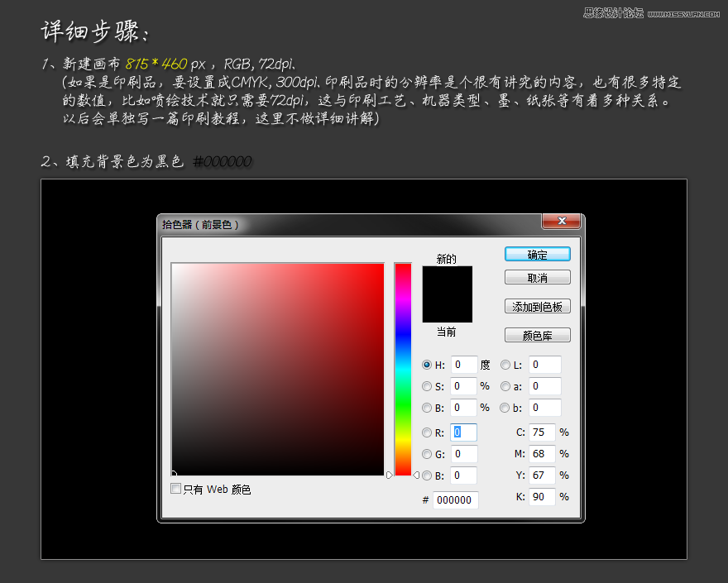Select the Lab a radio button
The image size is (728, 583).
click(x=505, y=386)
